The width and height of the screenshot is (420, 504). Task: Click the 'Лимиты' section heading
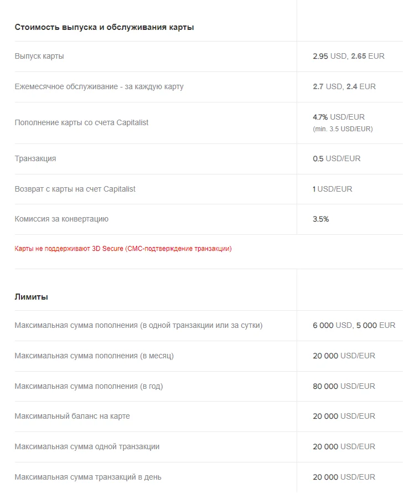[31, 297]
